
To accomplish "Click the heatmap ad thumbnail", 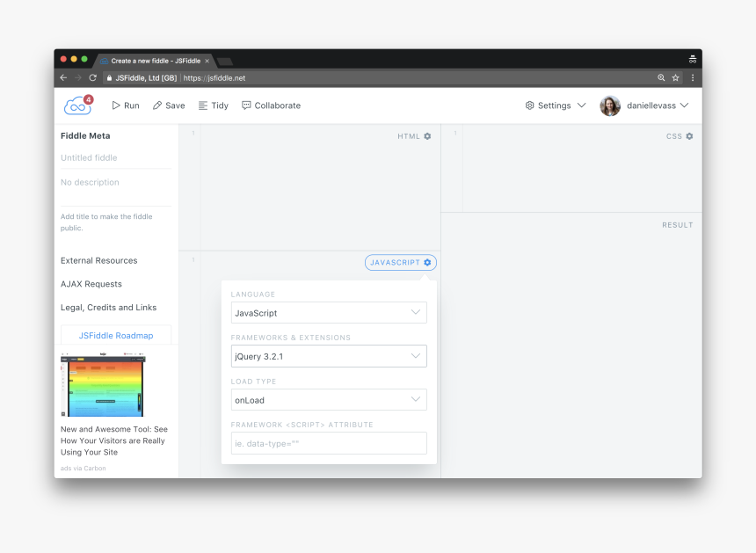I will (x=103, y=385).
